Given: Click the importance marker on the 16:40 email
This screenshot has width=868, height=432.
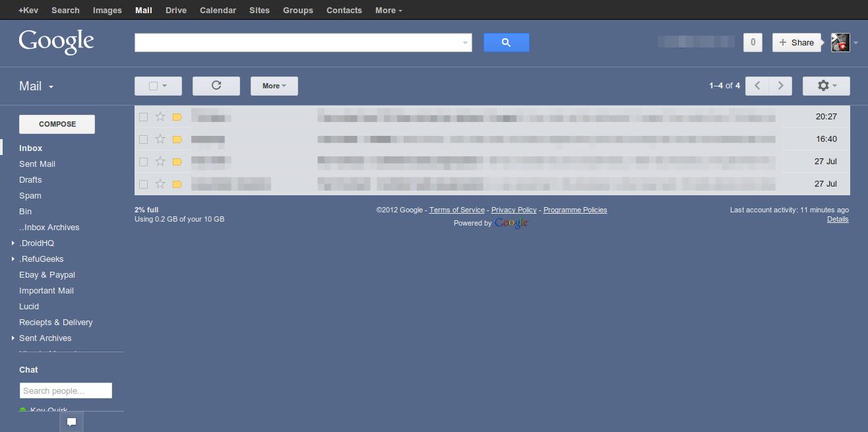Looking at the screenshot, I should 177,139.
